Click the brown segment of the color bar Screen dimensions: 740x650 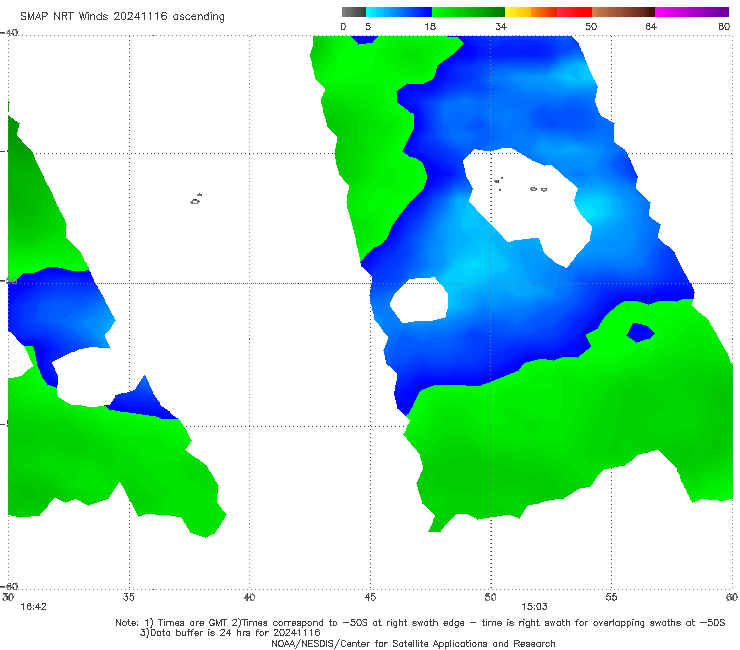(x=623, y=12)
